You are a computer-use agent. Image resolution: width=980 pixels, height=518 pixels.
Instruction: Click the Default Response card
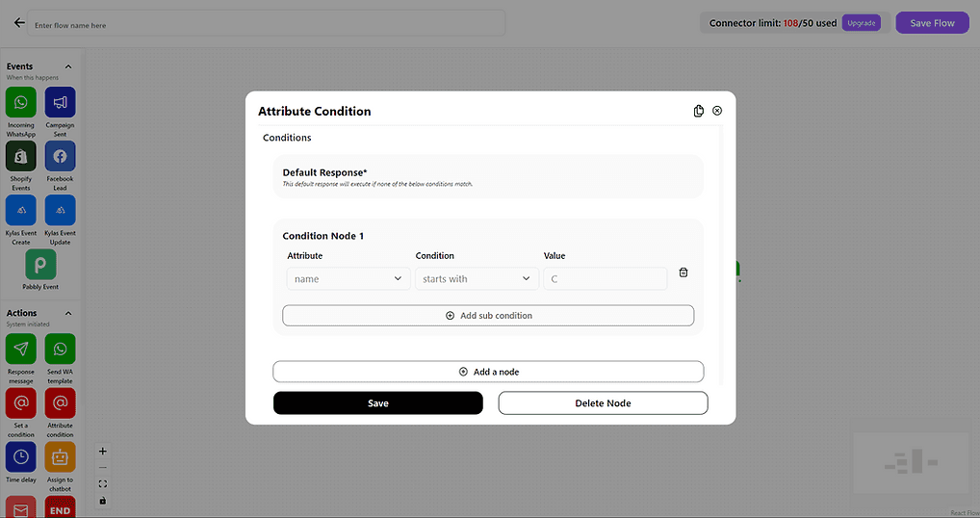[x=488, y=177]
